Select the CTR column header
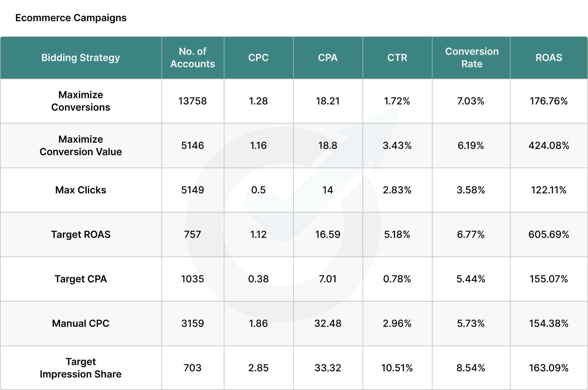 pyautogui.click(x=397, y=57)
